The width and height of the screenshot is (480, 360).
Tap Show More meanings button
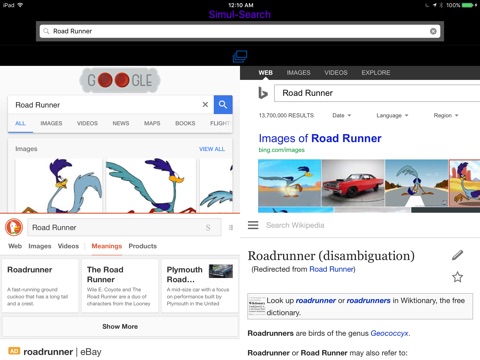pos(120,326)
